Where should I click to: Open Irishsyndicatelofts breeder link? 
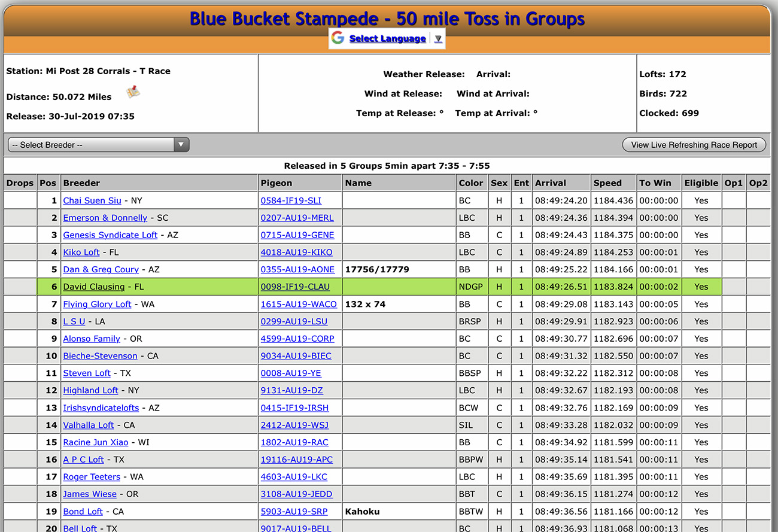click(101, 408)
